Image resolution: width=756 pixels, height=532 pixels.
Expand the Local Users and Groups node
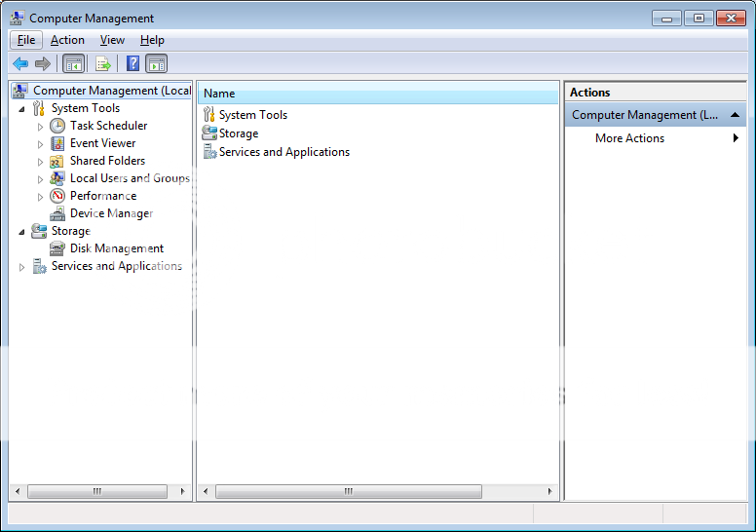tap(41, 179)
